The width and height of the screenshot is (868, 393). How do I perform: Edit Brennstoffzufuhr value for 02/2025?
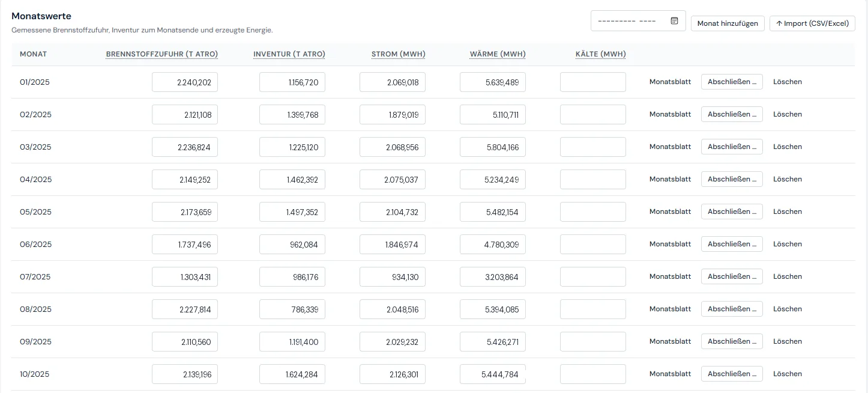(185, 114)
